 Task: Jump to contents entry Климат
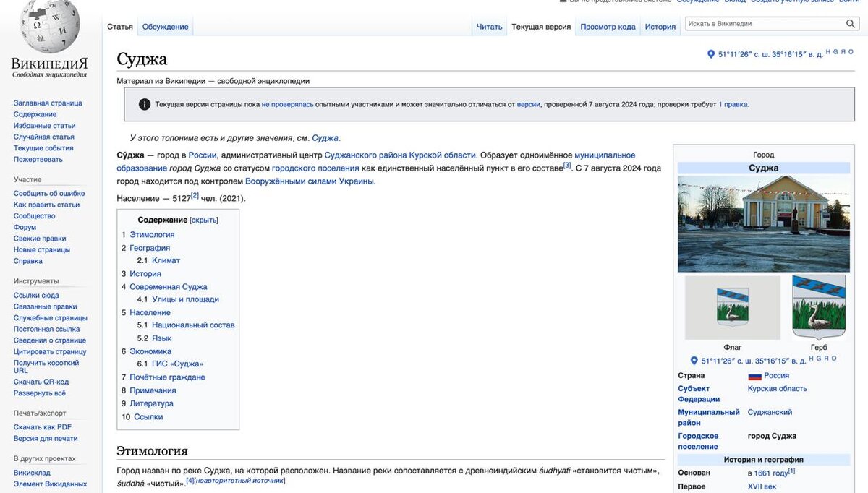coord(166,260)
